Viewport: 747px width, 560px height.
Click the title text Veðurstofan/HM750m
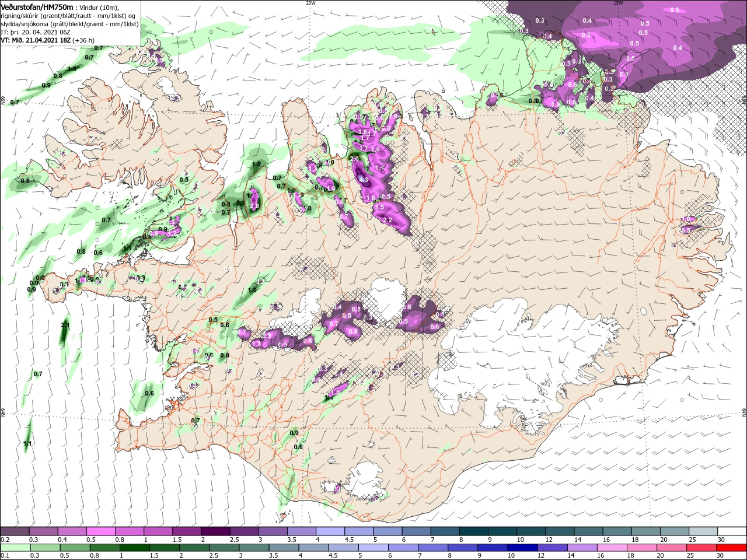point(37,6)
